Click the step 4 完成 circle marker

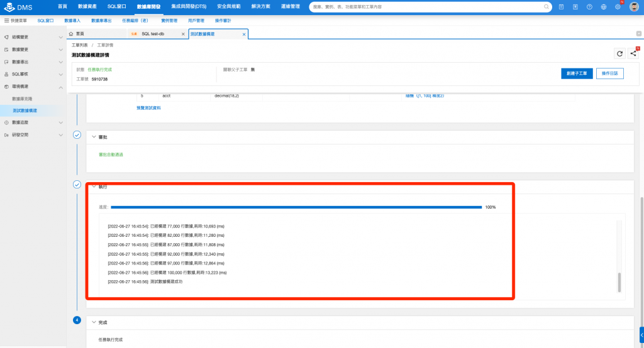click(x=77, y=320)
